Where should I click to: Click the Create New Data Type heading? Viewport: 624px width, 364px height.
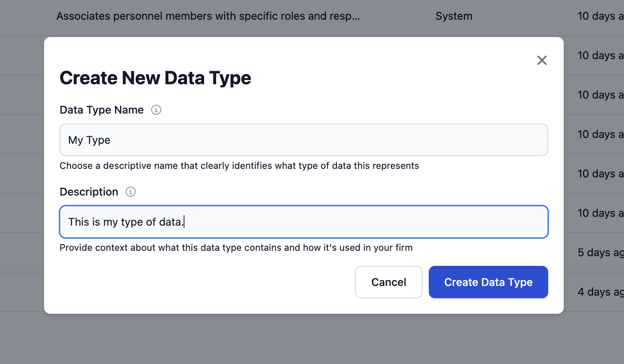(155, 78)
